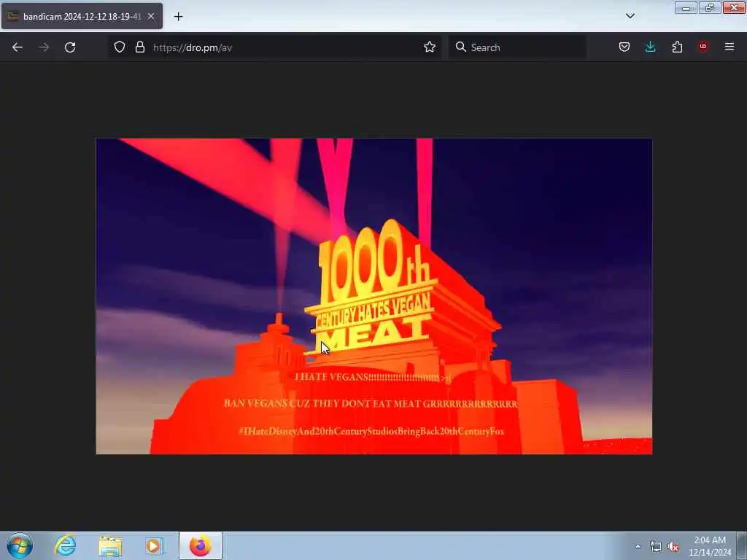
Task: Open the tracking protection shield
Action: coord(120,47)
